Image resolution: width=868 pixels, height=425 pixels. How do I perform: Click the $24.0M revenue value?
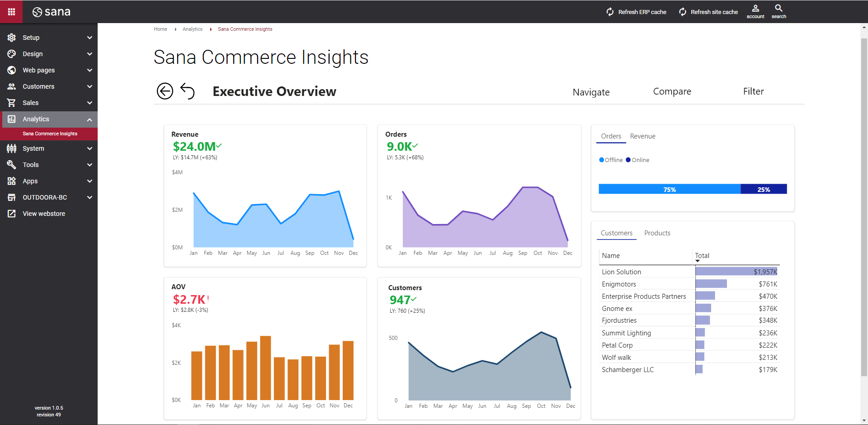(194, 147)
